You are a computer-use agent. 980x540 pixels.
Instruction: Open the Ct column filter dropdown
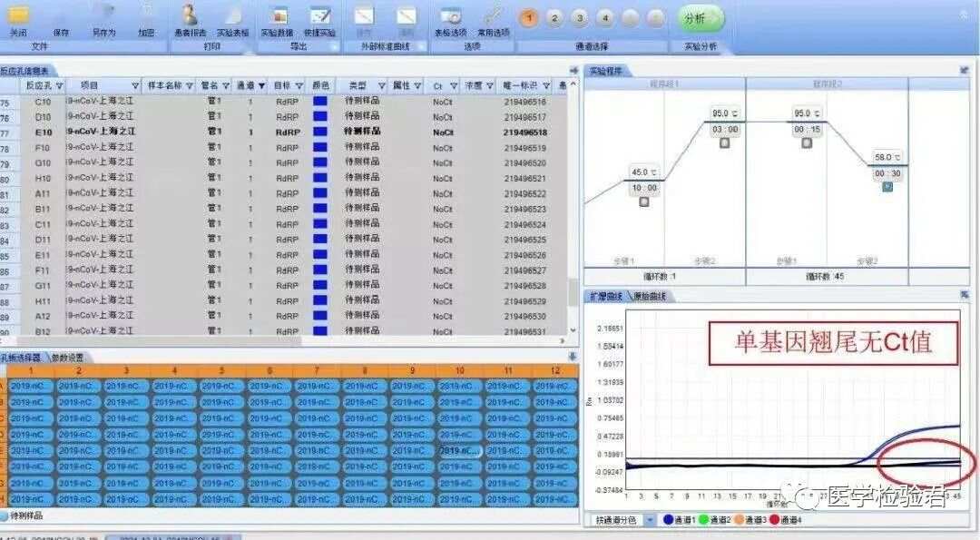(x=453, y=86)
